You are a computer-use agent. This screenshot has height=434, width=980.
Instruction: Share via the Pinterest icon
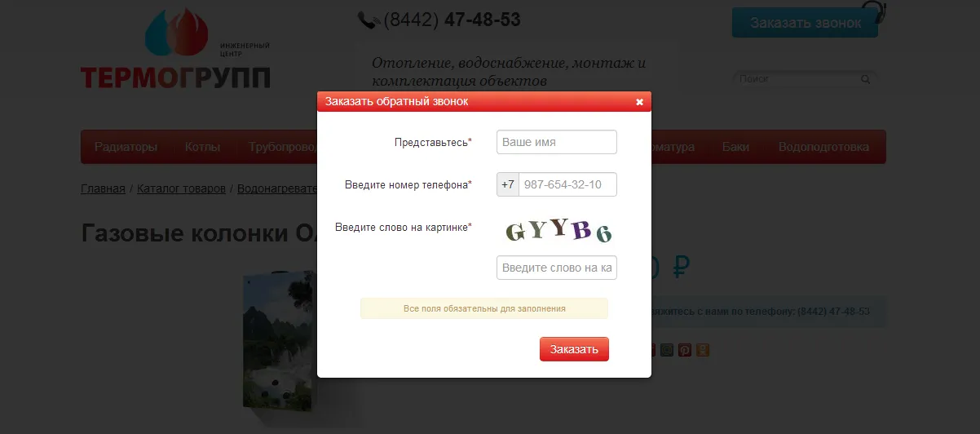point(685,350)
